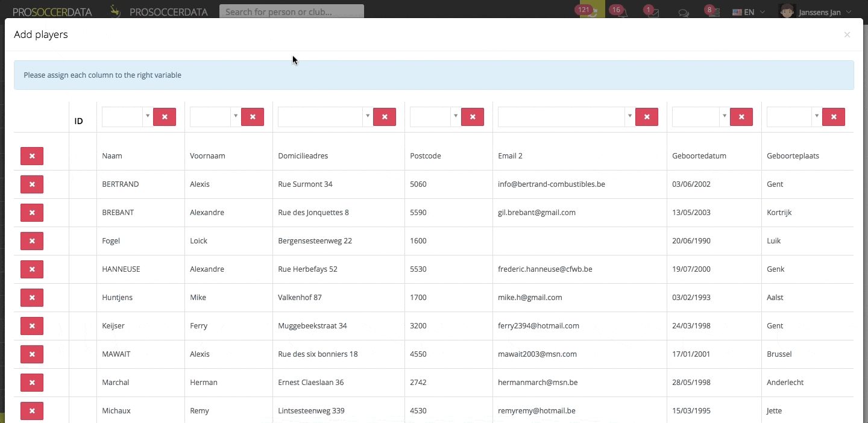868x423 pixels.
Task: Select the first name Loick
Action: (198, 241)
